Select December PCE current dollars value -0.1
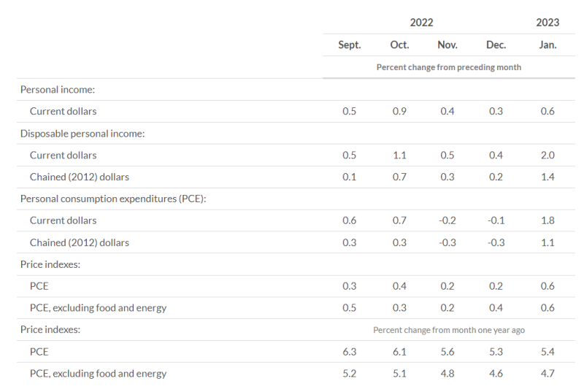The width and height of the screenshot is (584, 392). pyautogui.click(x=496, y=220)
